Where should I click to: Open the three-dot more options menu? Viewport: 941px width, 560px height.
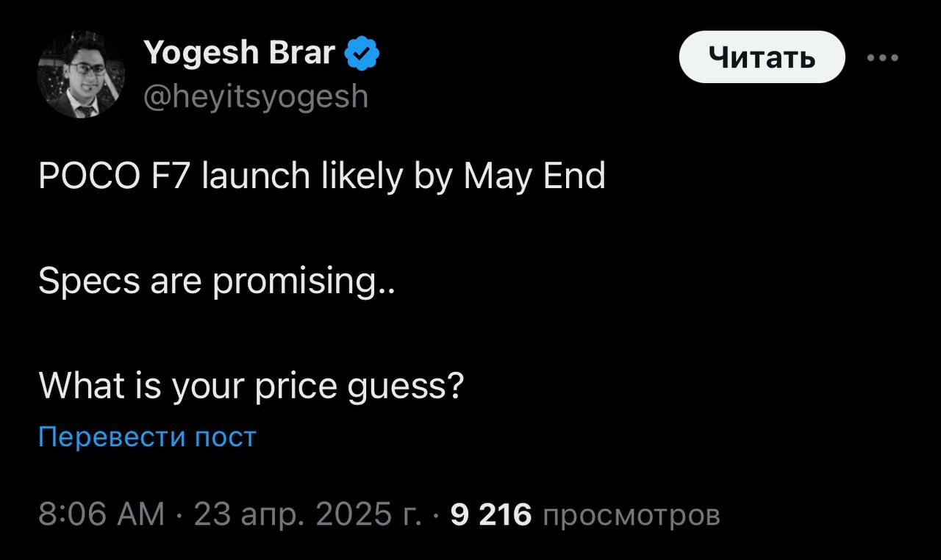pos(882,57)
